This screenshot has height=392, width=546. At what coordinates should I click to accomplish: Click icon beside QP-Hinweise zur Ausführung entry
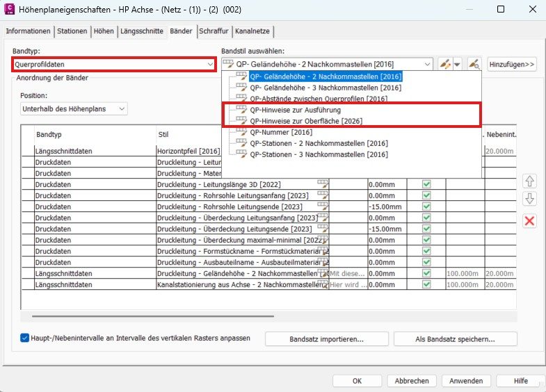tap(241, 110)
